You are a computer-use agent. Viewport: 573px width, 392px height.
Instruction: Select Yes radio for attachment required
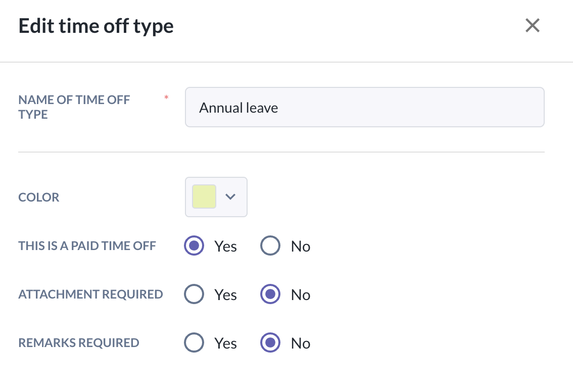(x=194, y=295)
